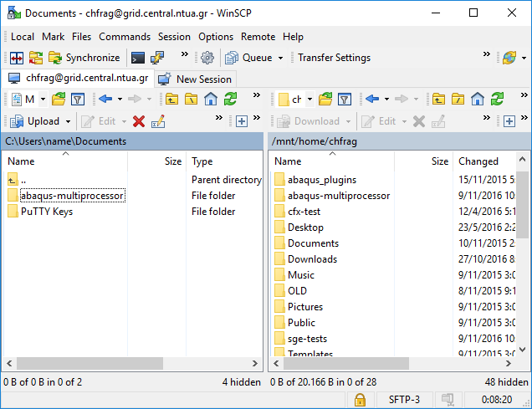Open the Remote menu
This screenshot has height=409, width=532.
pyautogui.click(x=258, y=37)
